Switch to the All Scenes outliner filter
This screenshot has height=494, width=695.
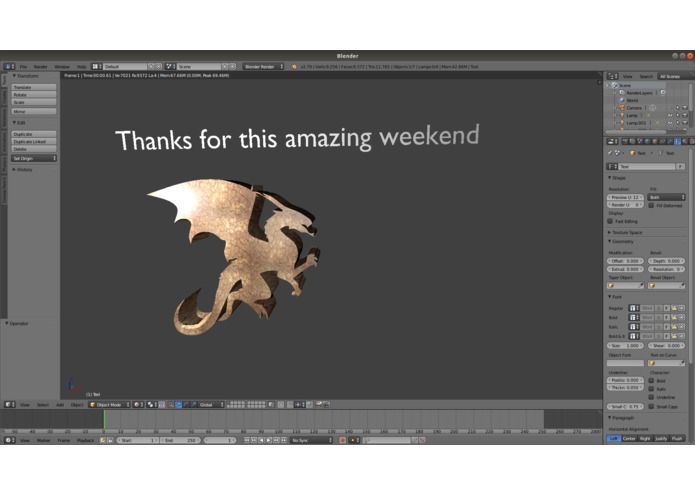tap(670, 76)
